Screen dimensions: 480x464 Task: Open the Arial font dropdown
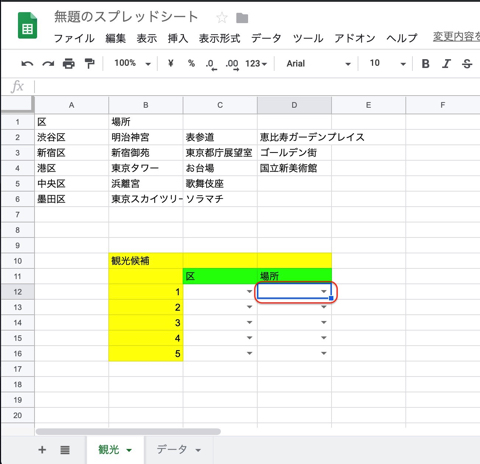(319, 63)
